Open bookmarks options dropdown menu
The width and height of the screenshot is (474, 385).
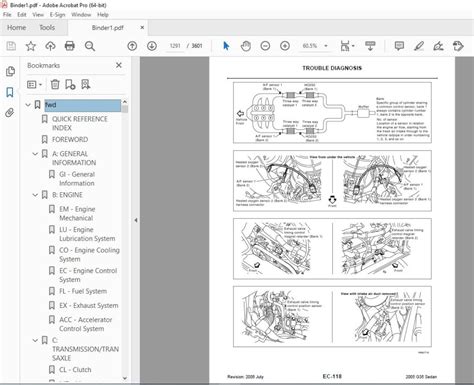[34, 85]
